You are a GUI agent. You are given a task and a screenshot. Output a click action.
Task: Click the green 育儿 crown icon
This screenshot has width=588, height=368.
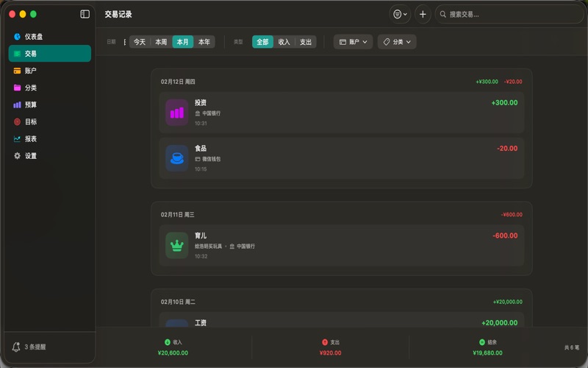(x=177, y=246)
